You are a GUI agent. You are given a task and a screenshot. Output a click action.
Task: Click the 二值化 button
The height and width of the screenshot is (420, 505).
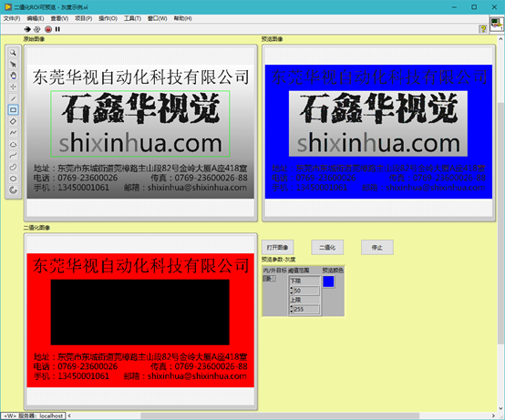327,248
